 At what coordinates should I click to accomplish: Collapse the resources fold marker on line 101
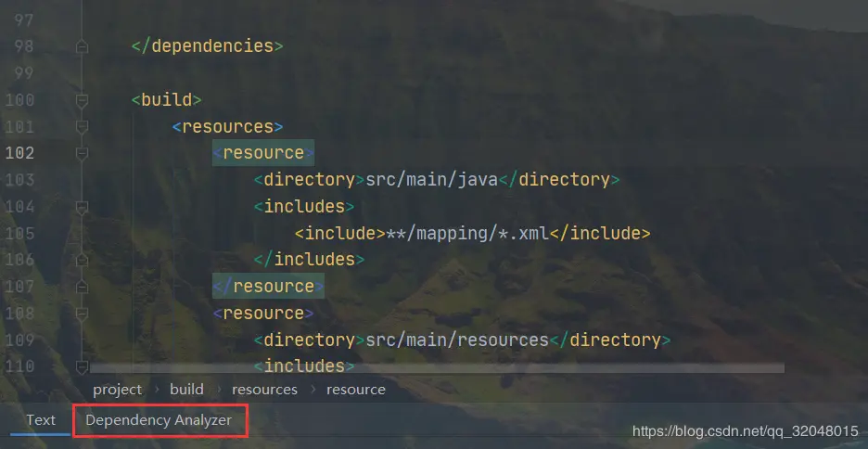[x=82, y=127]
